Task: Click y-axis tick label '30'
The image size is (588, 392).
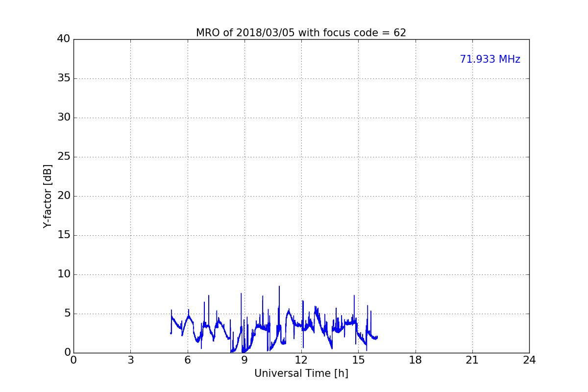Action: point(64,118)
